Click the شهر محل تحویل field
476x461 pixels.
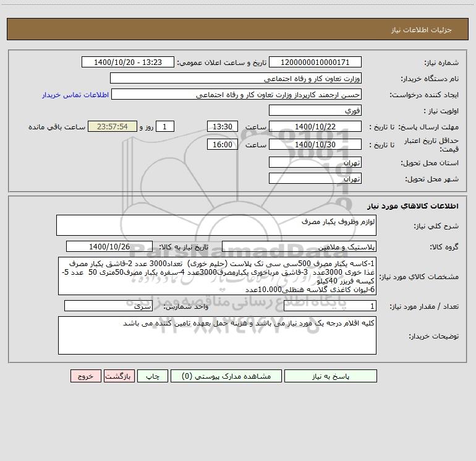click(x=315, y=178)
